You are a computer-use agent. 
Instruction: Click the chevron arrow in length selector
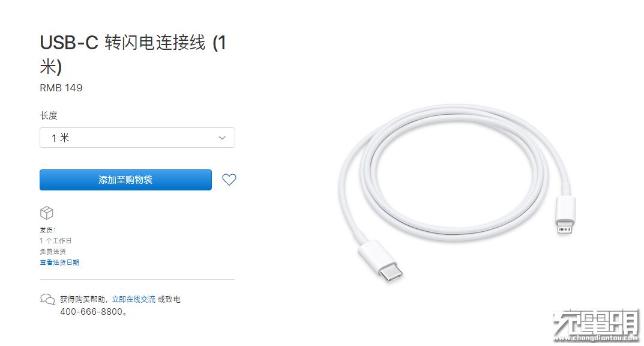coord(222,138)
